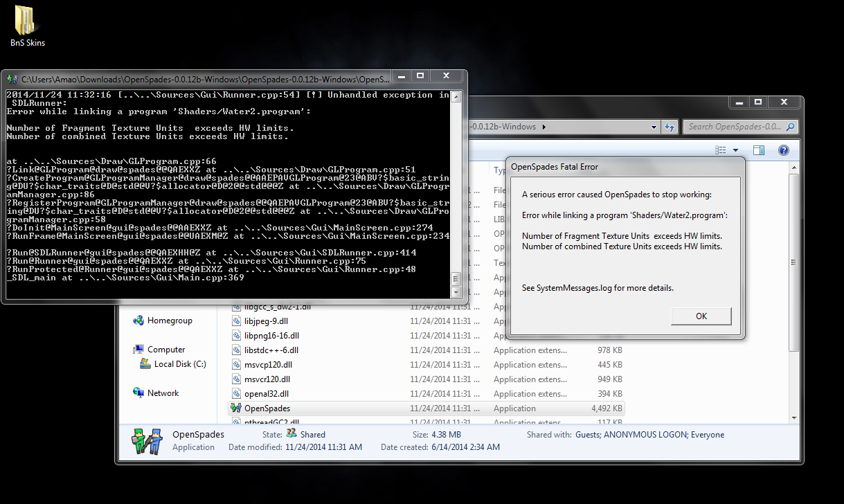844x504 pixels.
Task: Click the Network icon in navigation pane
Action: coord(138,393)
